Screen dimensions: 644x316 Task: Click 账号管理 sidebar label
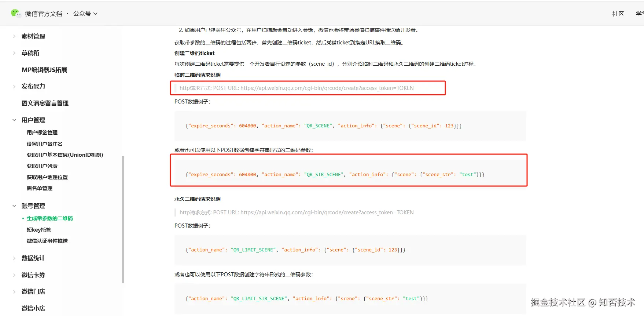33,206
